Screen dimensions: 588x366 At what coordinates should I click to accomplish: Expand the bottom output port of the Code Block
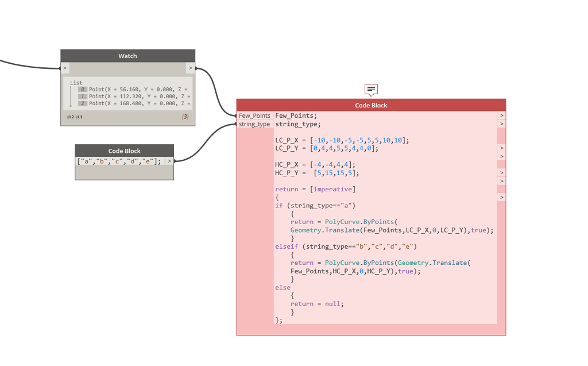tap(501, 197)
